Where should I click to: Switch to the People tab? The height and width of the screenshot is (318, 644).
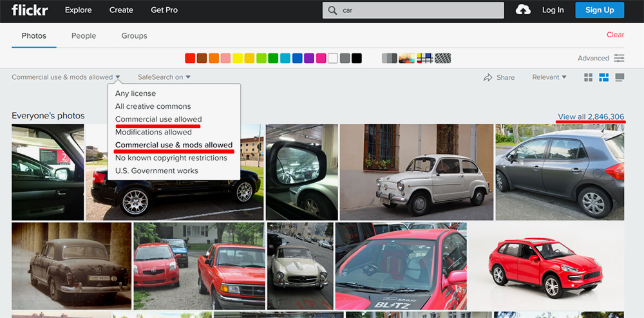(x=84, y=35)
